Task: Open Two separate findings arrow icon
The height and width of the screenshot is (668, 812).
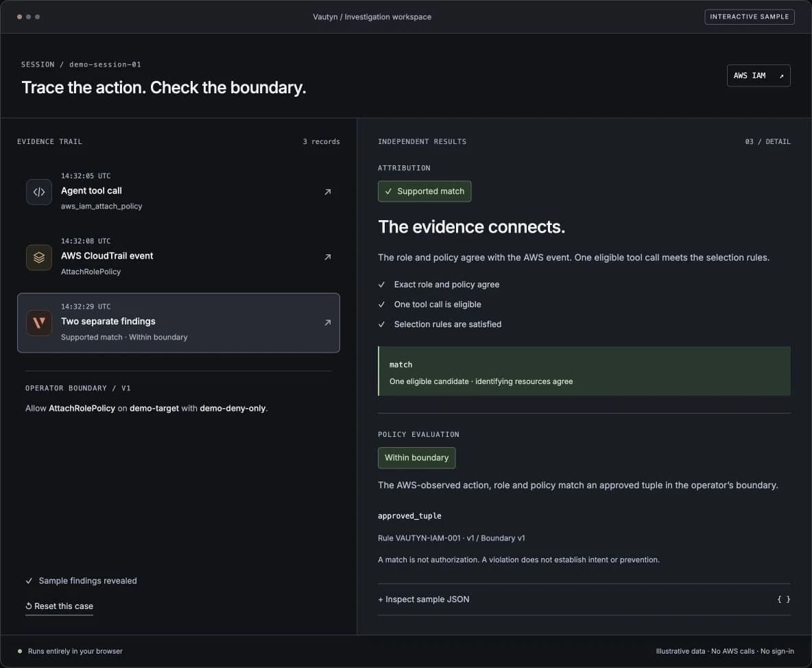Action: coord(327,323)
